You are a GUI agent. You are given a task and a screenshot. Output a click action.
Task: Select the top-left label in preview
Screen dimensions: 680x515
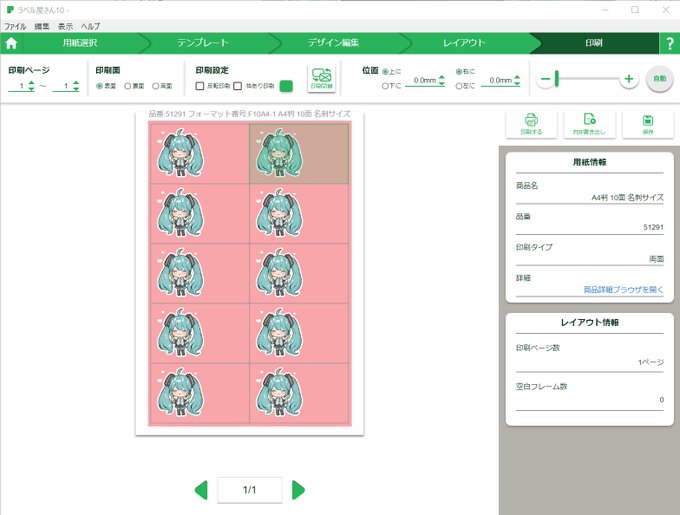[x=199, y=154]
